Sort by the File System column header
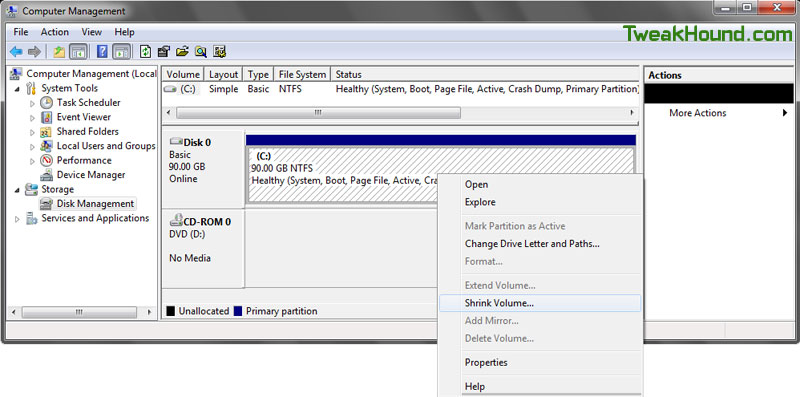The height and width of the screenshot is (397, 800). pyautogui.click(x=302, y=75)
